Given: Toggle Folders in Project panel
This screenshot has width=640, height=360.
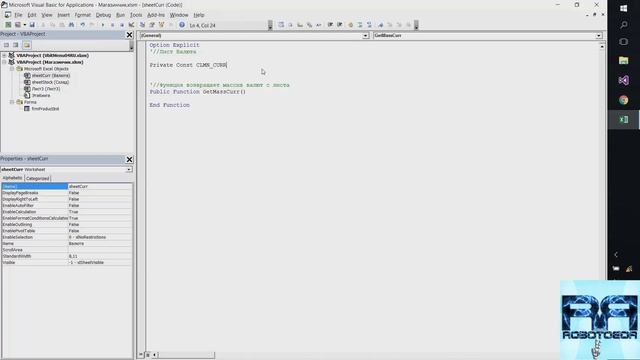Looking at the screenshot, I should [27, 45].
